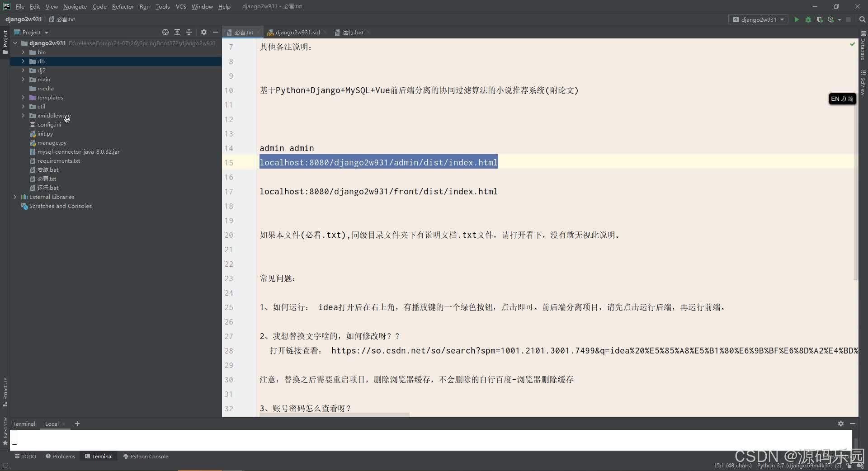Open the Terminal settings gear
The image size is (868, 471).
[x=841, y=424]
